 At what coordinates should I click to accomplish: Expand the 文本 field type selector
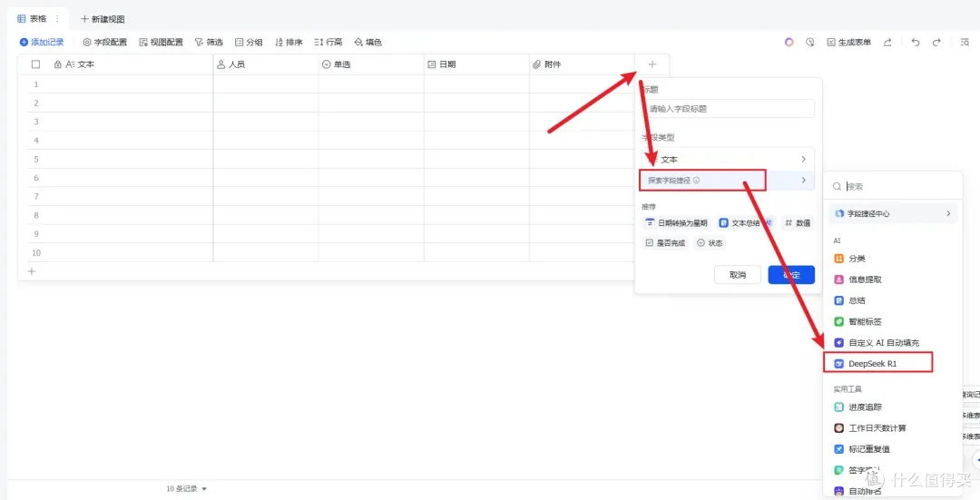pyautogui.click(x=728, y=160)
